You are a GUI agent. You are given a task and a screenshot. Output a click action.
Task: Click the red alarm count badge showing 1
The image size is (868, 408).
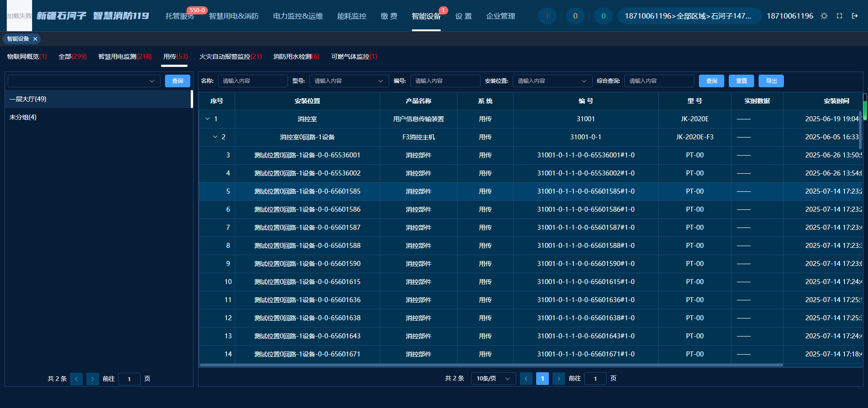pos(547,16)
